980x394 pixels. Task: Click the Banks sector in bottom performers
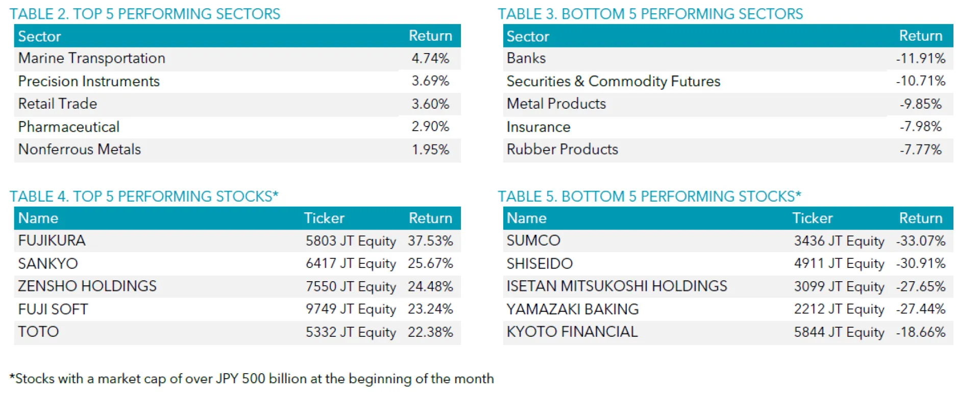526,58
